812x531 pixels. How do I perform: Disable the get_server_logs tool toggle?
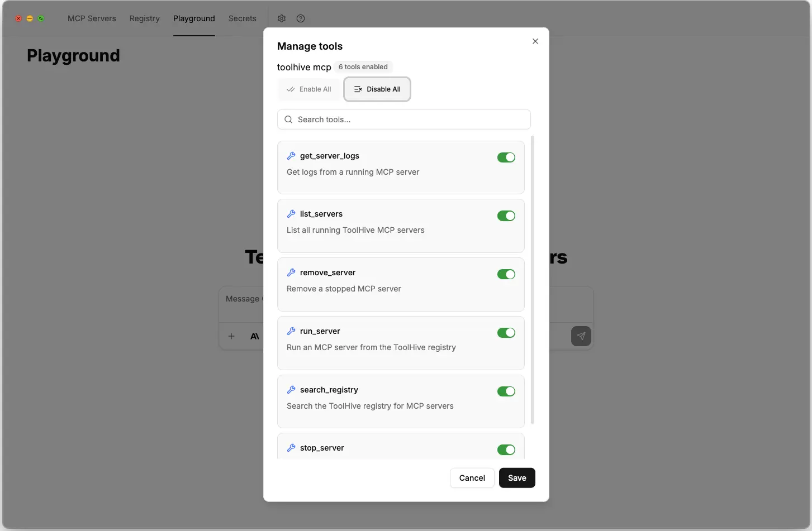(x=506, y=157)
